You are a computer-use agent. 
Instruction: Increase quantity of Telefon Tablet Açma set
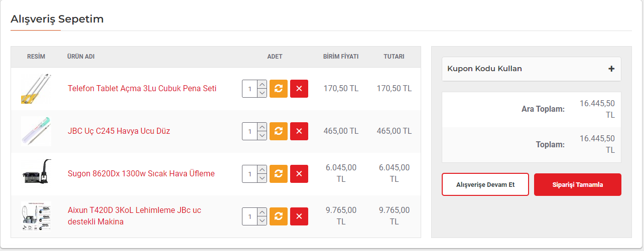[262, 85]
